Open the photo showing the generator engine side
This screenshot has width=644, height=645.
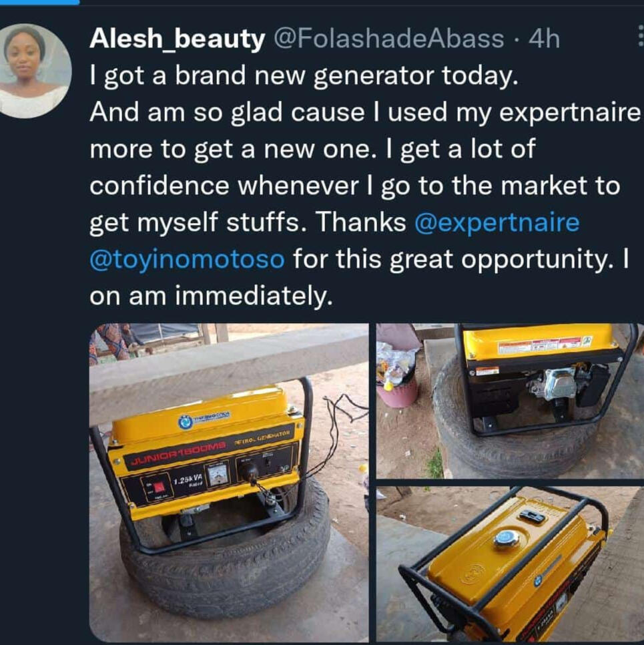510,401
